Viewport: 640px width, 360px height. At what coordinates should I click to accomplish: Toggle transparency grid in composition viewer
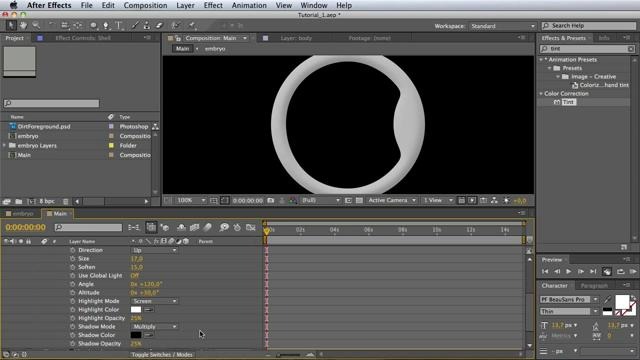[x=359, y=200]
